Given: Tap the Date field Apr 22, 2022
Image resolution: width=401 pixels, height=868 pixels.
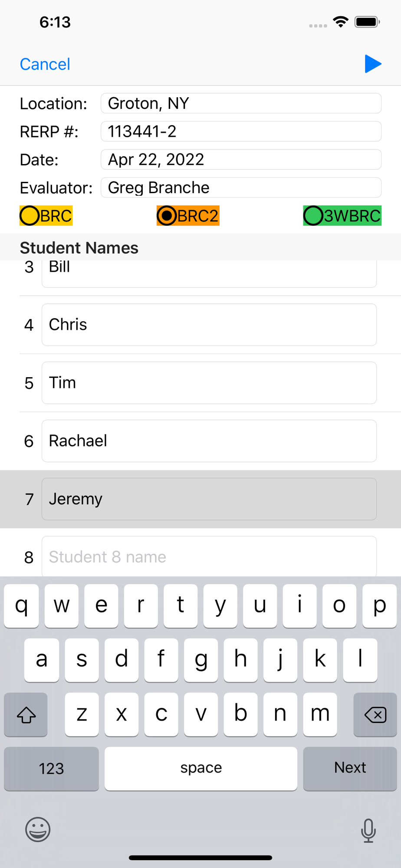Looking at the screenshot, I should coord(241,160).
